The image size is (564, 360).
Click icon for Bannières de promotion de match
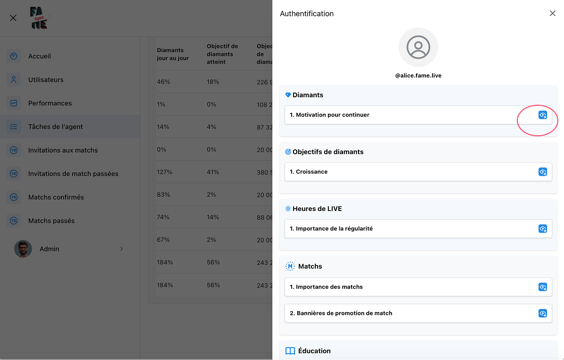coord(542,313)
